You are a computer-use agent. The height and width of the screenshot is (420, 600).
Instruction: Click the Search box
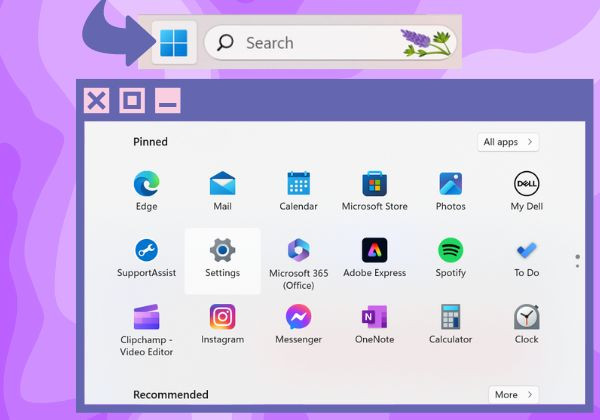330,42
